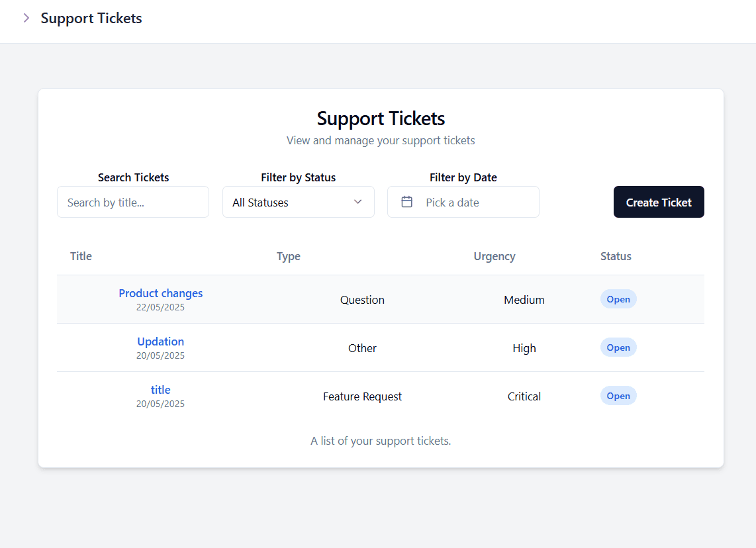Click the chevron icon beside the Support Tickets breadcrumb
The width and height of the screenshot is (756, 548).
point(26,18)
